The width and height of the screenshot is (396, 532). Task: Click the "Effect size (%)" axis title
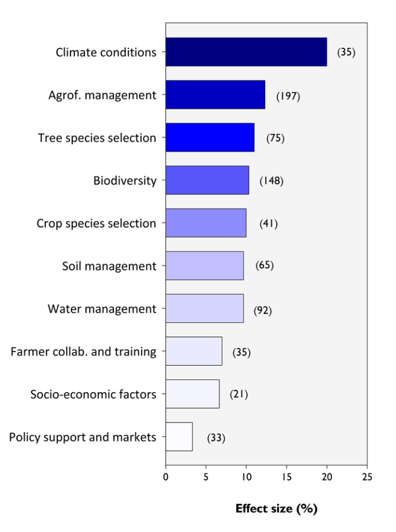point(276,508)
